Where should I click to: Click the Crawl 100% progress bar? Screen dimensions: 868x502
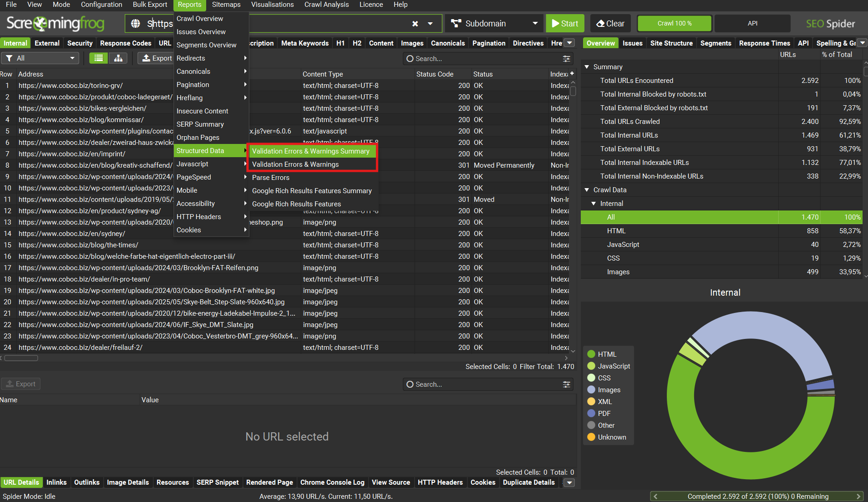[675, 23]
